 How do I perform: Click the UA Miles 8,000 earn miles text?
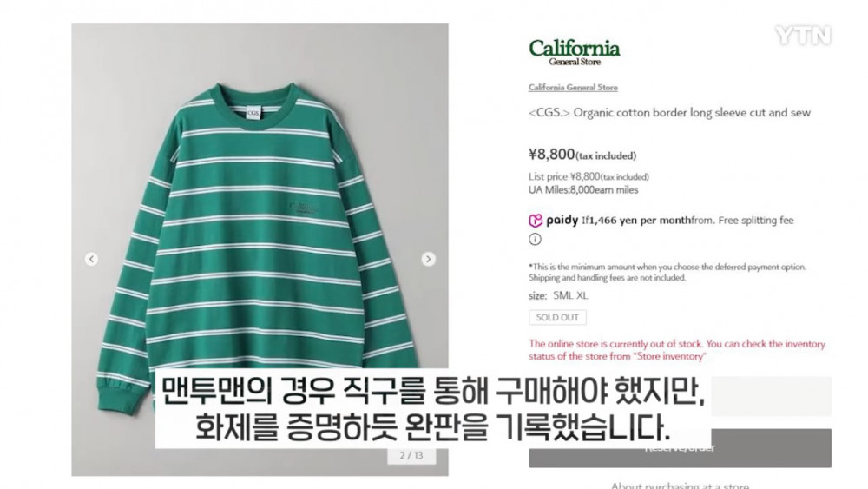coord(583,190)
